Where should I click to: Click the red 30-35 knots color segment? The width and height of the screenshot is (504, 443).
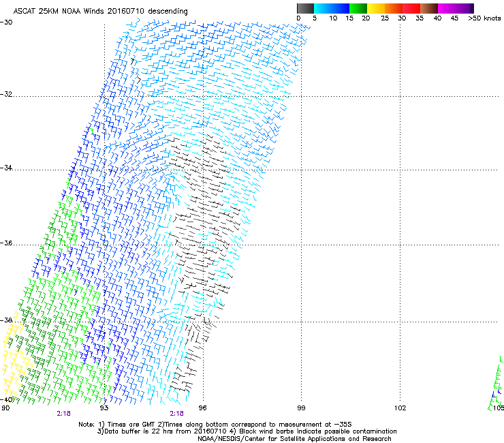click(x=411, y=8)
